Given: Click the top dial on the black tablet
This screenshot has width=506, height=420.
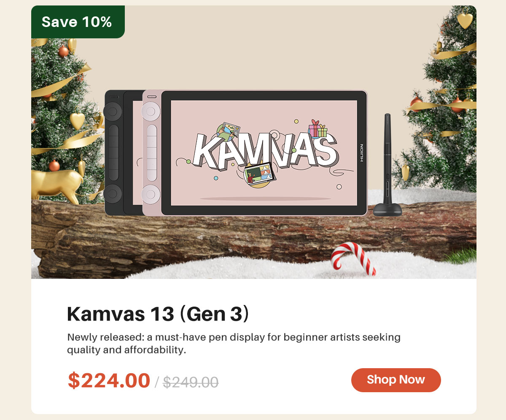Looking at the screenshot, I should [113, 112].
